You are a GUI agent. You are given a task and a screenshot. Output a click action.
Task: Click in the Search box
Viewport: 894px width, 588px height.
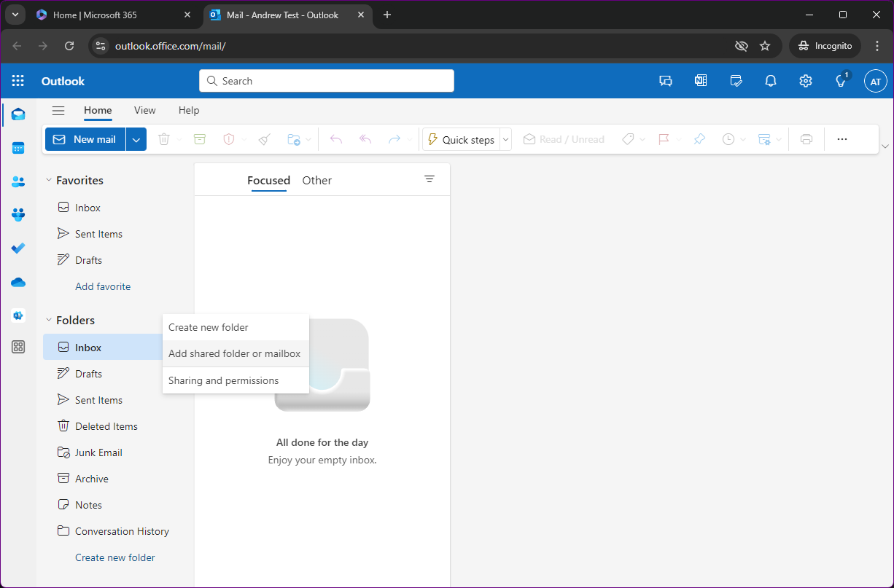(x=327, y=81)
